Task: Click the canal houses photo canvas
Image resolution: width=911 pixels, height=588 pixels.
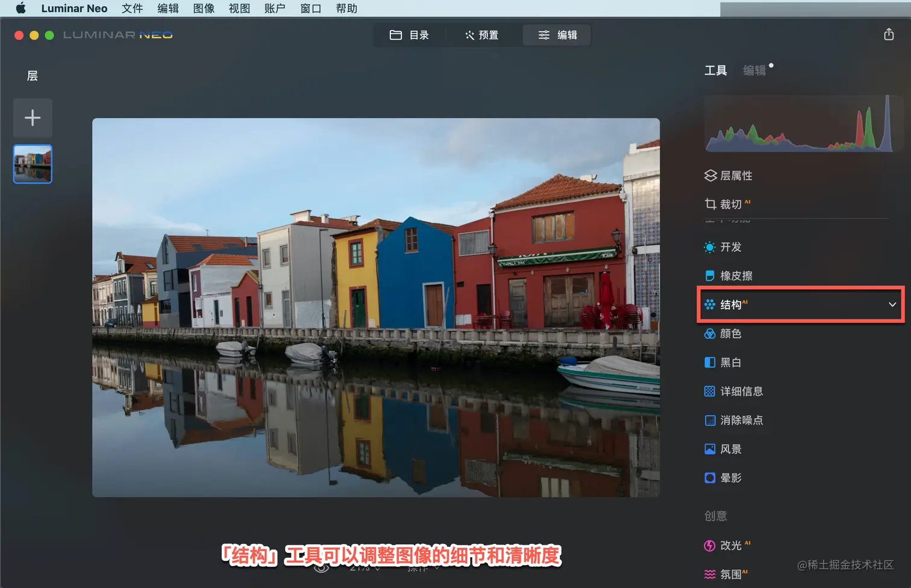Action: click(376, 307)
